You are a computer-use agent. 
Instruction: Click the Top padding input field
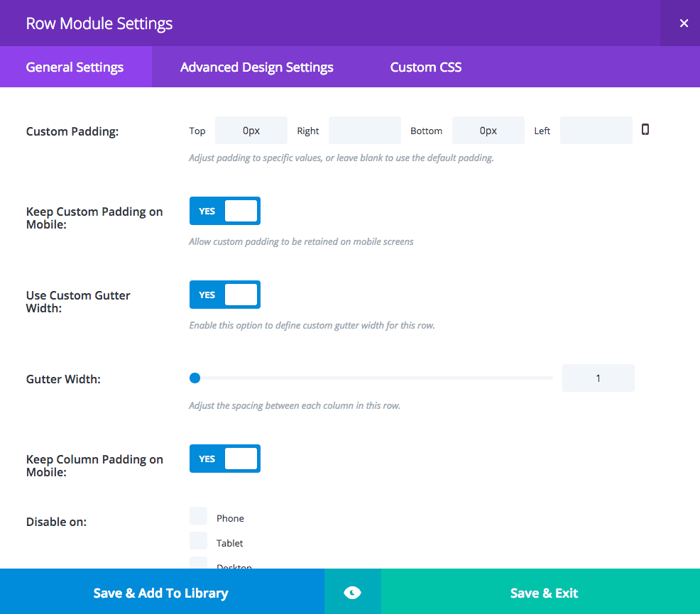tap(251, 131)
